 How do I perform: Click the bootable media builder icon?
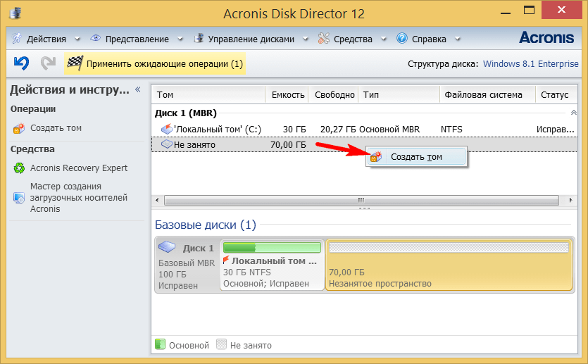[x=19, y=198]
